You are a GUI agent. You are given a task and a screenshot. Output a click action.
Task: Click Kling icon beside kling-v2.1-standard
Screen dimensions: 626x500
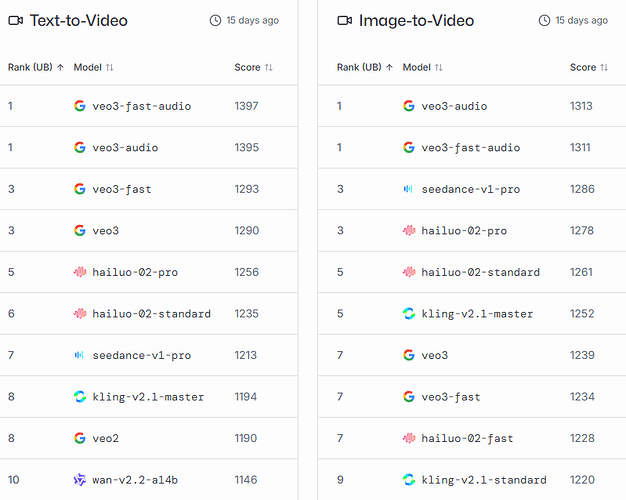coord(409,480)
